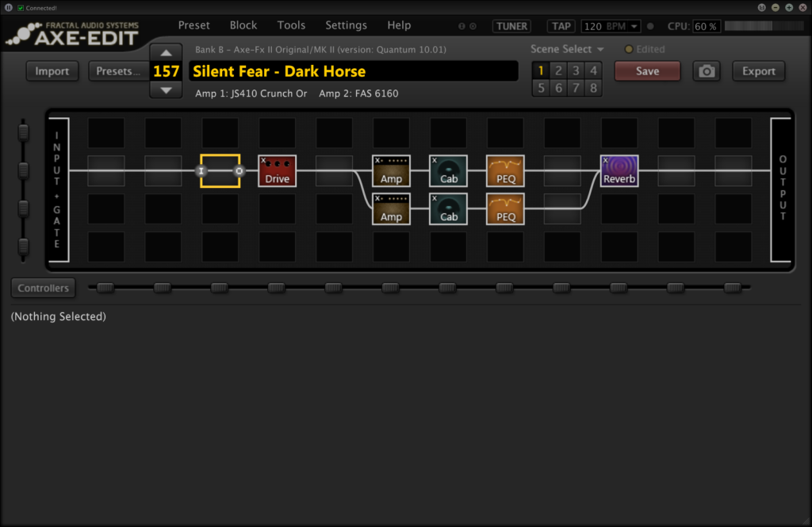Toggle the Connected checkbox

pos(21,8)
